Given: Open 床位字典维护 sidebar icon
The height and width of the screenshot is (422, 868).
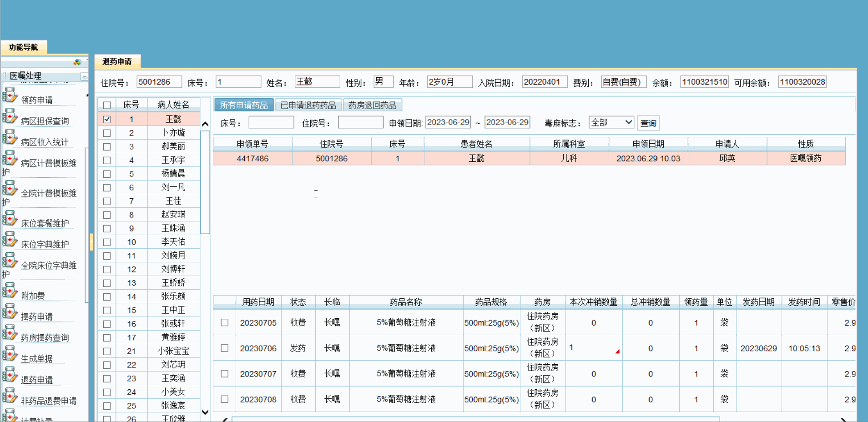Looking at the screenshot, I should point(10,240).
